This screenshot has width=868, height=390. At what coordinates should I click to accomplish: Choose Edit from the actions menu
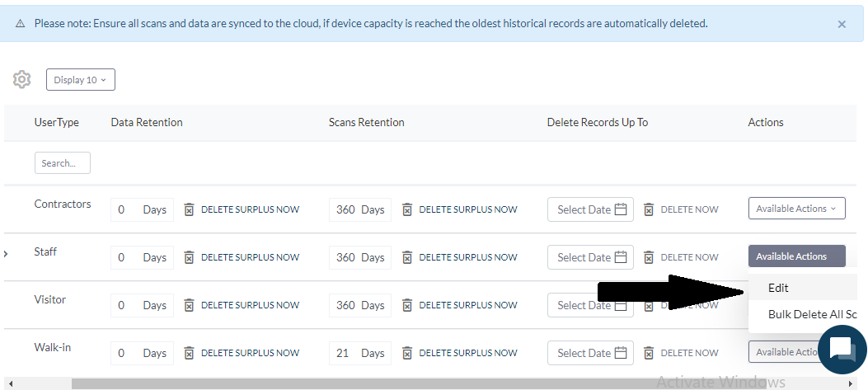(778, 288)
